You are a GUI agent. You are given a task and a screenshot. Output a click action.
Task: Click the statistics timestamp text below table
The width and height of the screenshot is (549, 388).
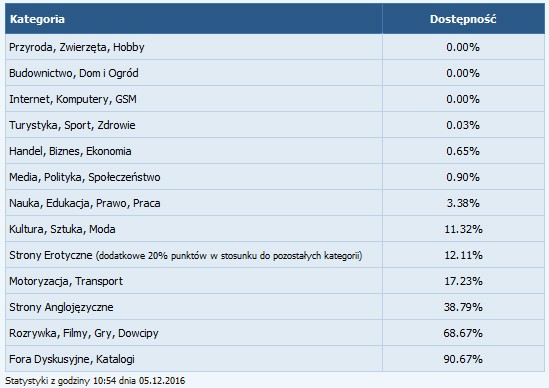(95, 381)
